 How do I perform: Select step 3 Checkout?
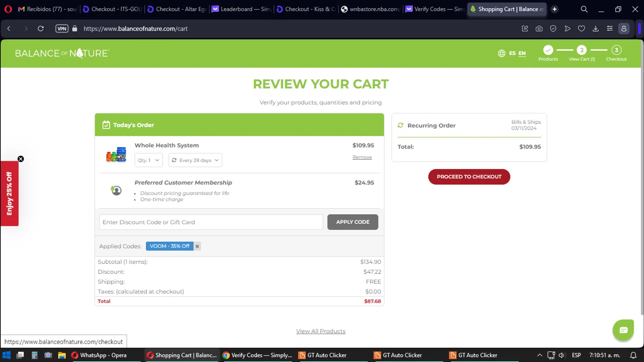coord(616,50)
